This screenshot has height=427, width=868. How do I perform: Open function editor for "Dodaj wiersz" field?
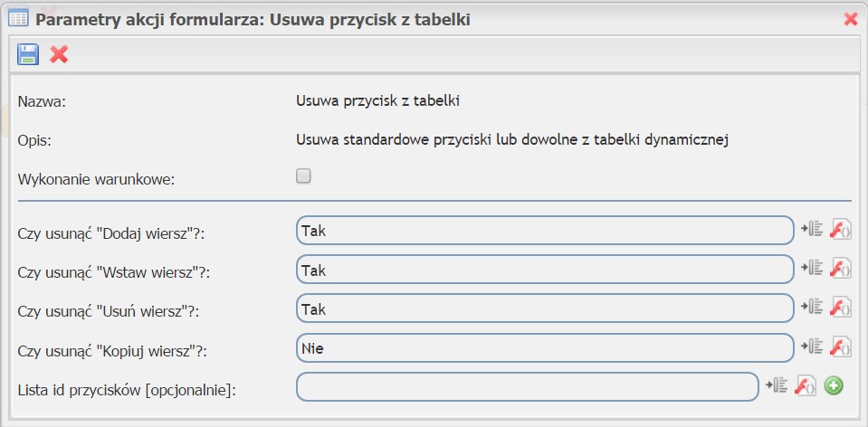pyautogui.click(x=840, y=230)
